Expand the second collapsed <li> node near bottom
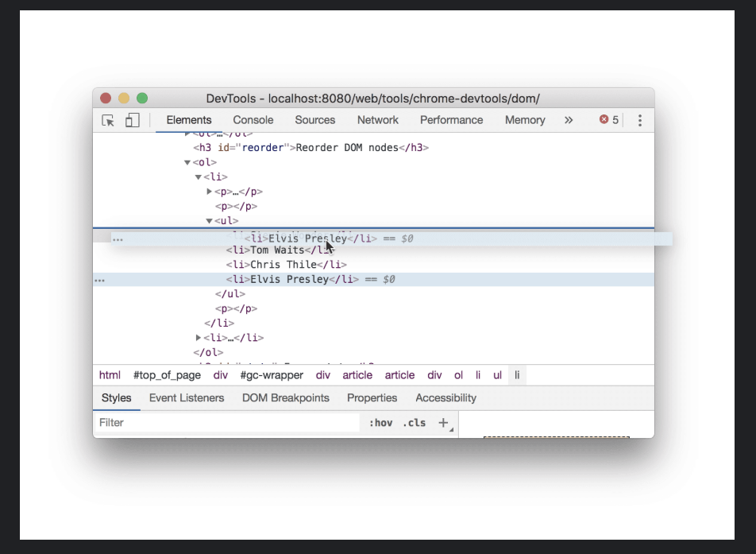The width and height of the screenshot is (756, 554). tap(199, 337)
